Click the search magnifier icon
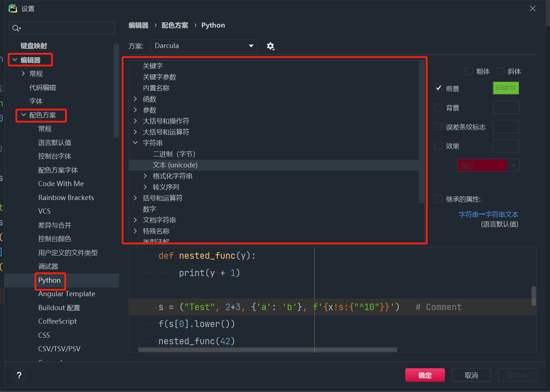The image size is (550, 392). coord(16,28)
